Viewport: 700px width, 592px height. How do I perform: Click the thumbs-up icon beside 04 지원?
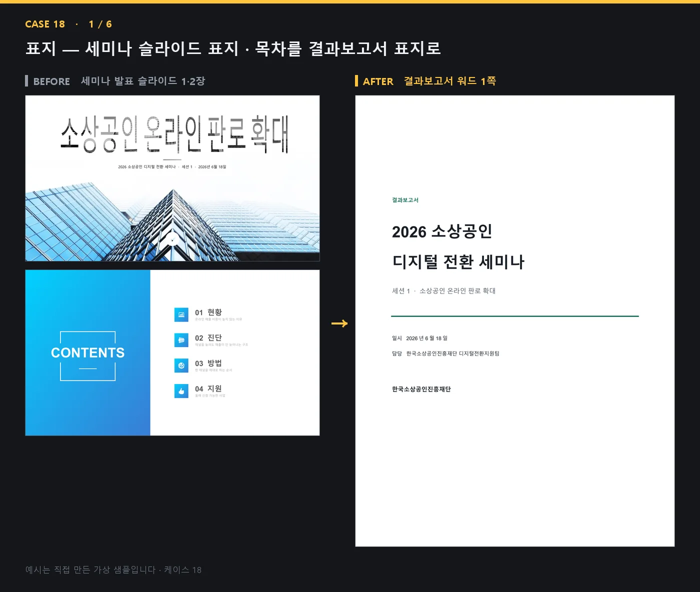click(181, 391)
